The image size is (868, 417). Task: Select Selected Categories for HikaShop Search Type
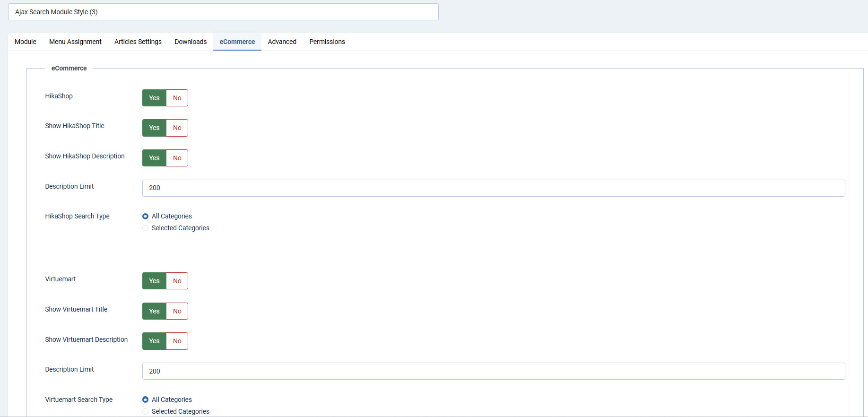point(146,228)
